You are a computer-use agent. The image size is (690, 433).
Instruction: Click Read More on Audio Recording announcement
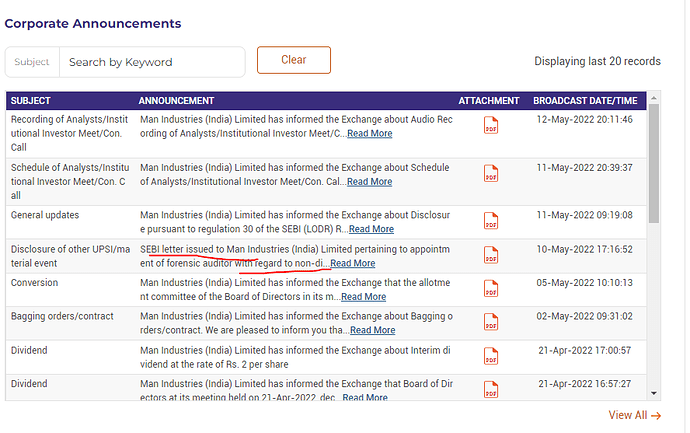point(370,133)
